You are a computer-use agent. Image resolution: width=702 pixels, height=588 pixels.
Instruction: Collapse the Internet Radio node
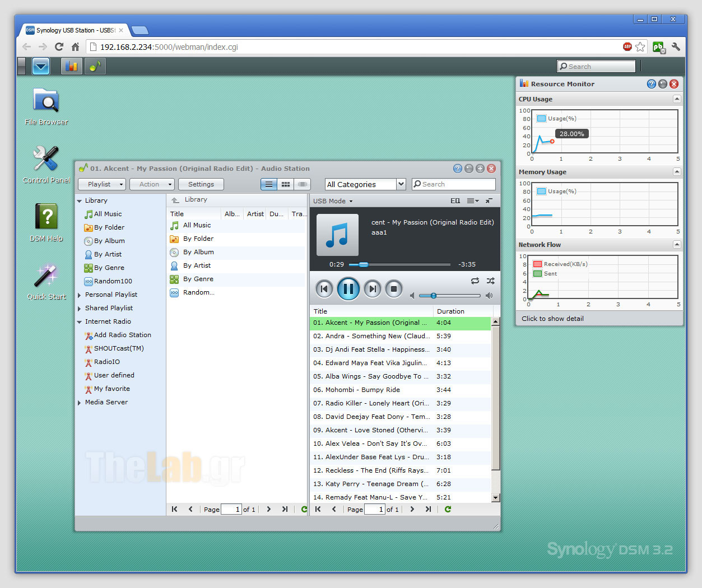point(80,321)
